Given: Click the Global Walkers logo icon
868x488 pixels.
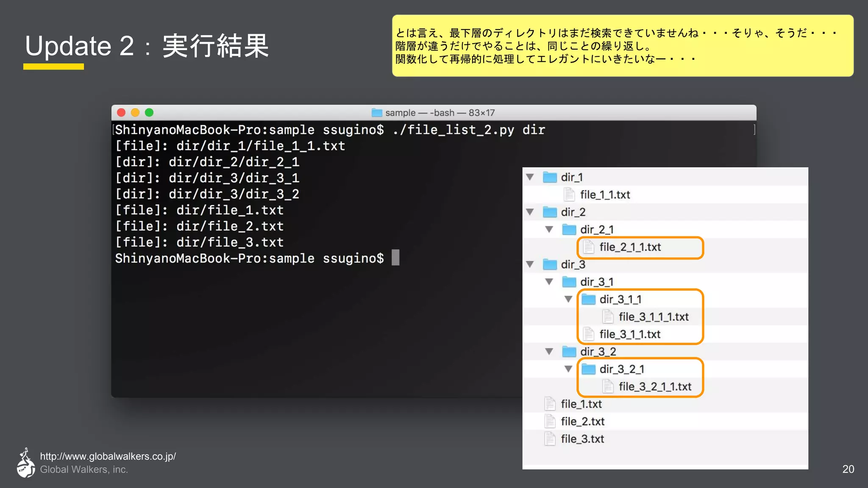Looking at the screenshot, I should coord(26,463).
